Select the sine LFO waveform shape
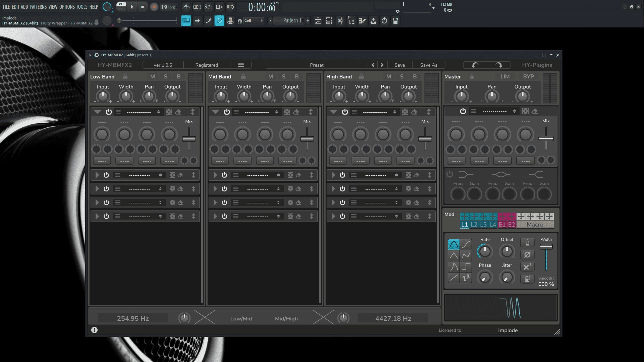 (x=454, y=245)
